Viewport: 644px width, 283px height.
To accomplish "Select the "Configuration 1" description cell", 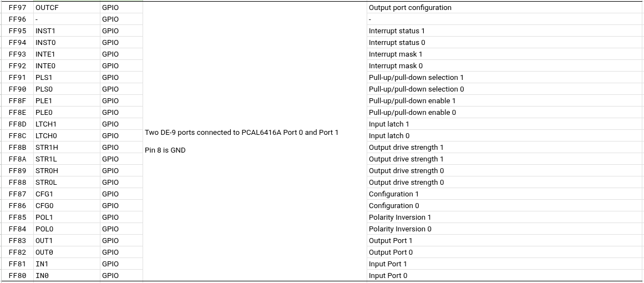I will pos(394,194).
